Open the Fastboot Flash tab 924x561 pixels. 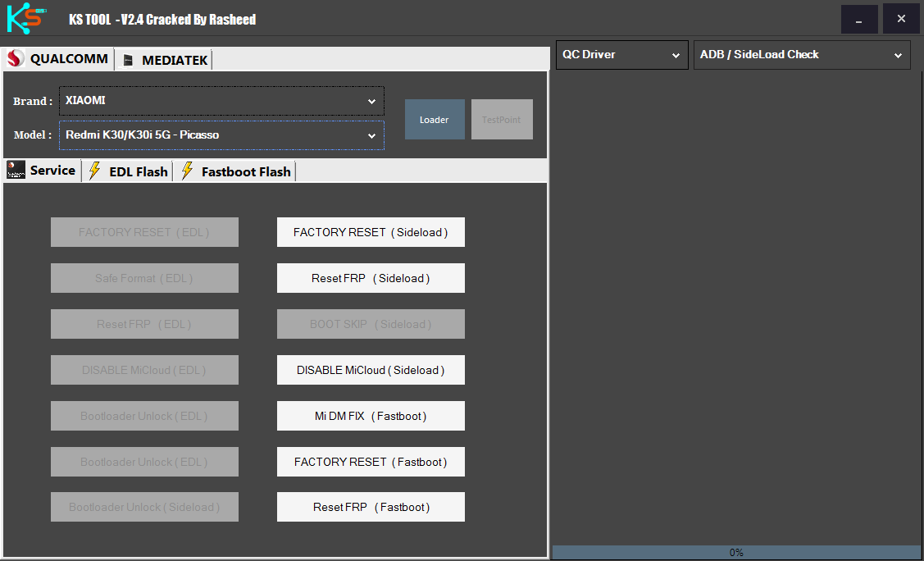[x=236, y=171]
